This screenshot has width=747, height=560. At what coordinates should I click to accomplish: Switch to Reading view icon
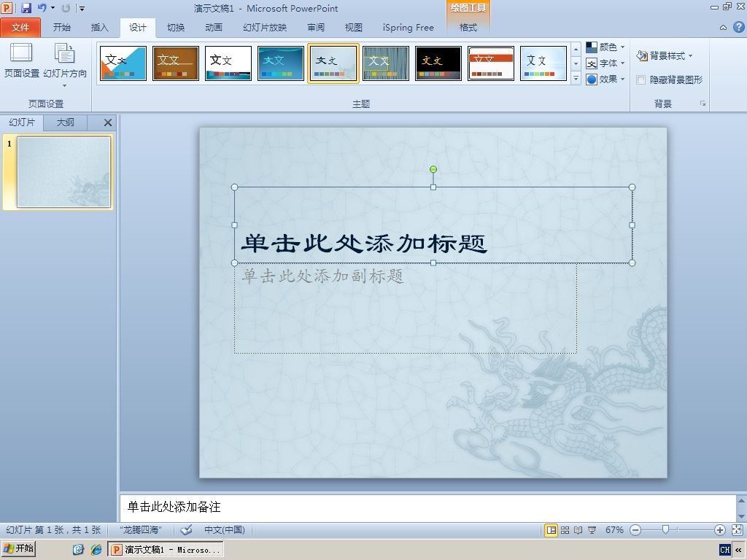coord(578,530)
